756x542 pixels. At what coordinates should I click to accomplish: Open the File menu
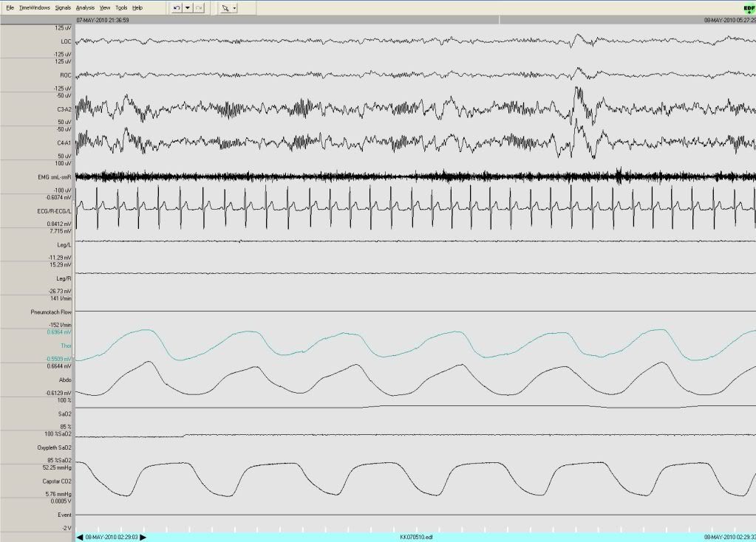(x=10, y=7)
